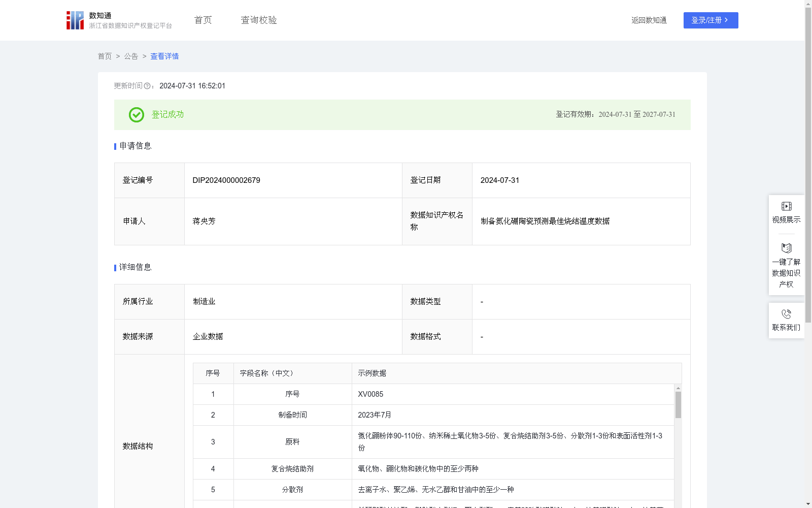This screenshot has height=508, width=812.
Task: Go to 公告 in the breadcrumb
Action: click(x=131, y=56)
